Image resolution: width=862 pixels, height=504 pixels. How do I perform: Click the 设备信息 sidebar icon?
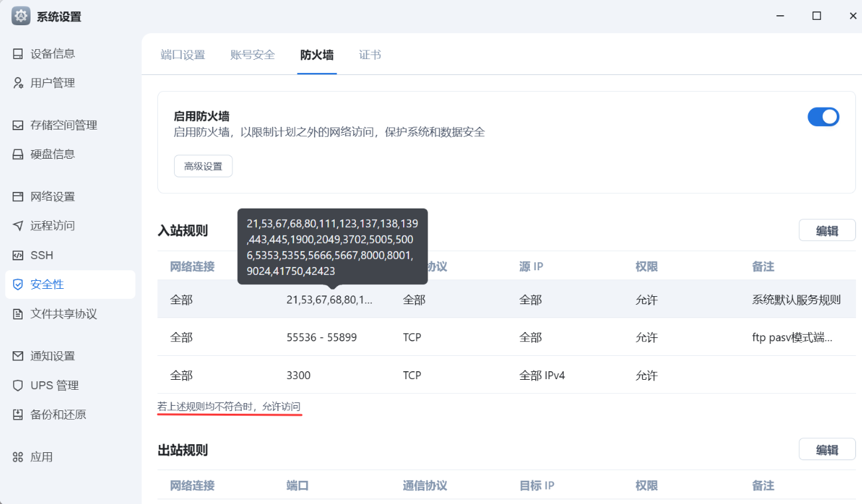(x=18, y=54)
